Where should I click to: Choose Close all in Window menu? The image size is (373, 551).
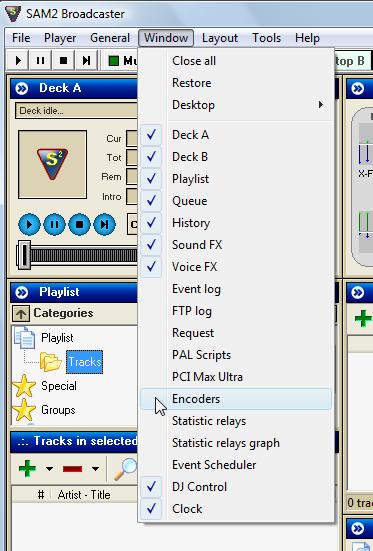click(236, 61)
